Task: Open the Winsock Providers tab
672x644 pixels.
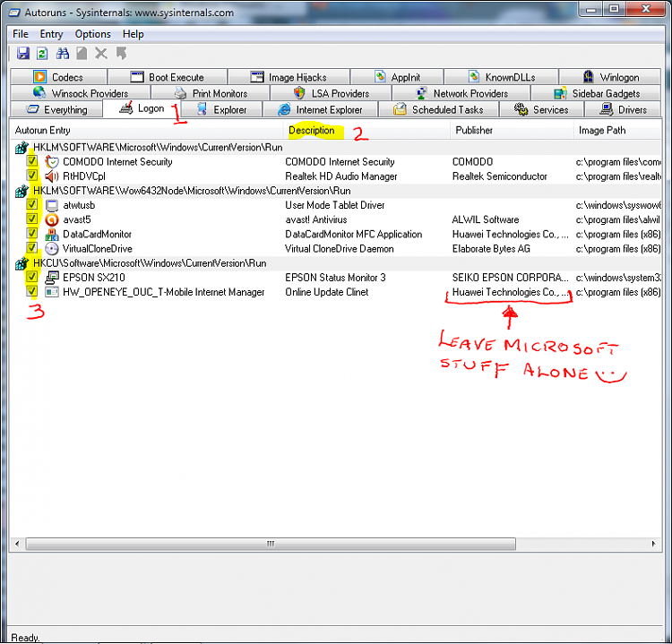Action: [x=80, y=93]
